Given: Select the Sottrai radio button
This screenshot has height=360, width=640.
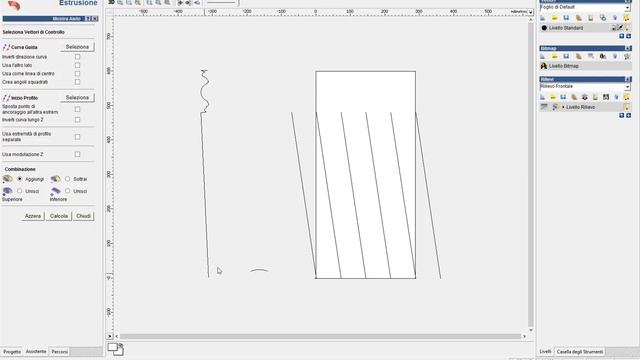Looking at the screenshot, I should coord(68,179).
